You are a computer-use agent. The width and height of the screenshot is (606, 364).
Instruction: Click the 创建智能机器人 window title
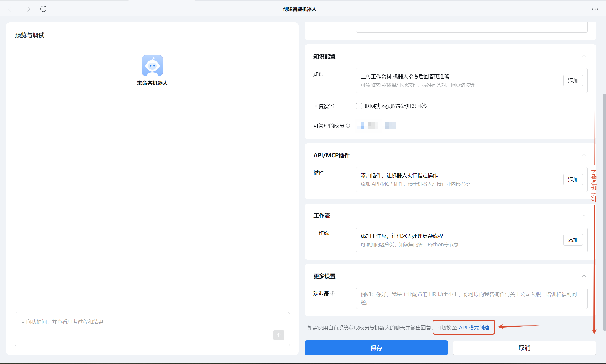click(x=299, y=9)
